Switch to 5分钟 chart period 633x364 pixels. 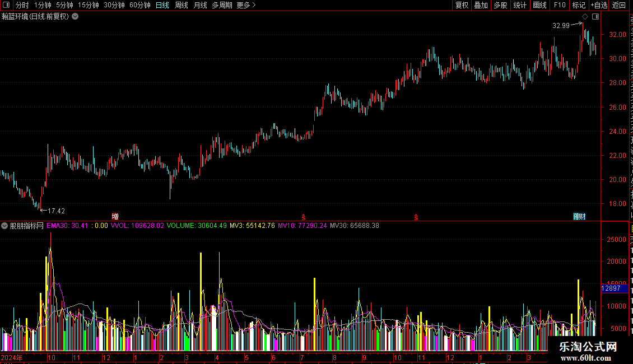64,5
